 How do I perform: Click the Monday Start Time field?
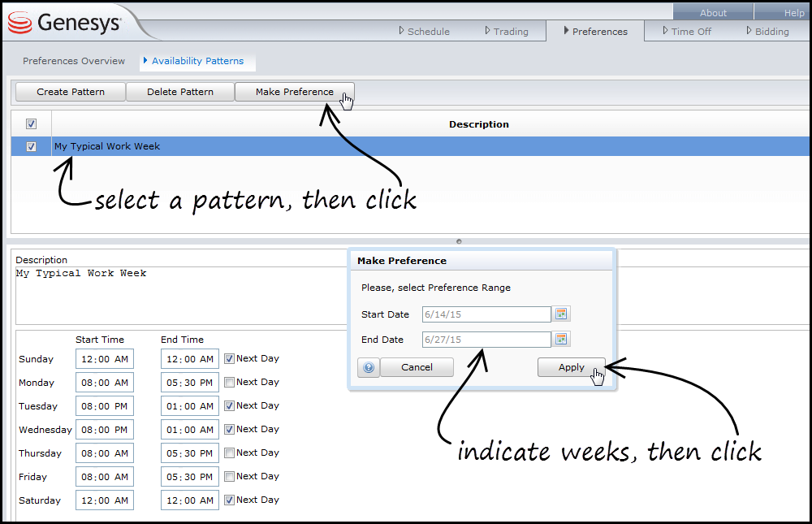[x=105, y=383]
